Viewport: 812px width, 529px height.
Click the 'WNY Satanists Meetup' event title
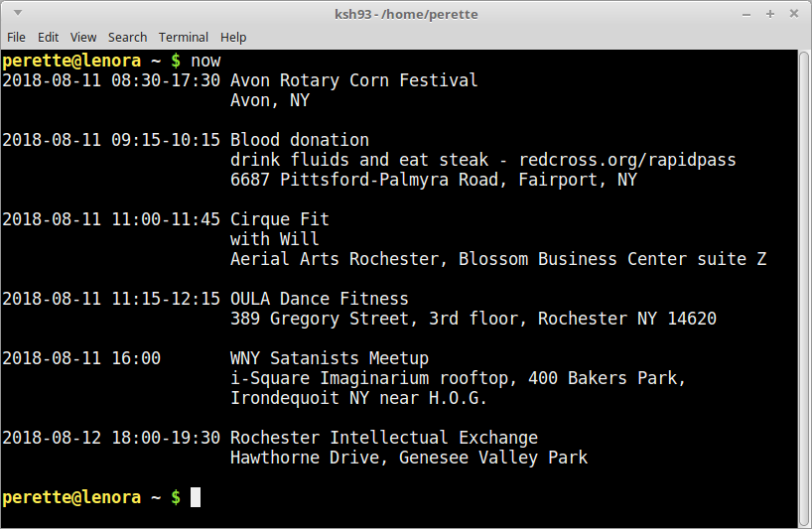[x=330, y=358]
